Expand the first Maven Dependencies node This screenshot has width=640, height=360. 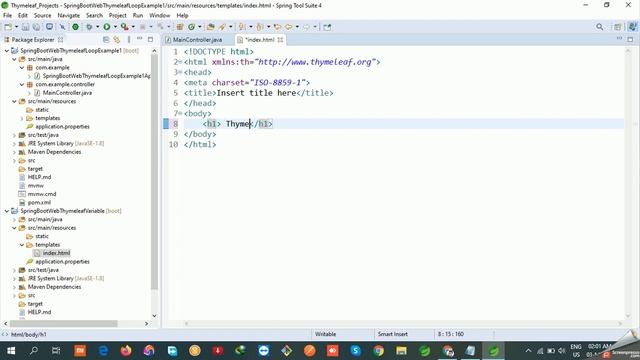point(14,152)
